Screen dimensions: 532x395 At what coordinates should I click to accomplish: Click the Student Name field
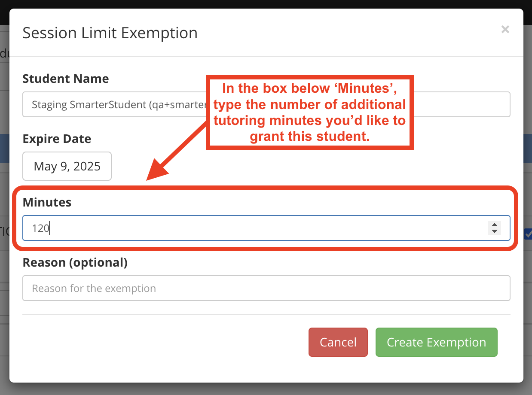(266, 104)
